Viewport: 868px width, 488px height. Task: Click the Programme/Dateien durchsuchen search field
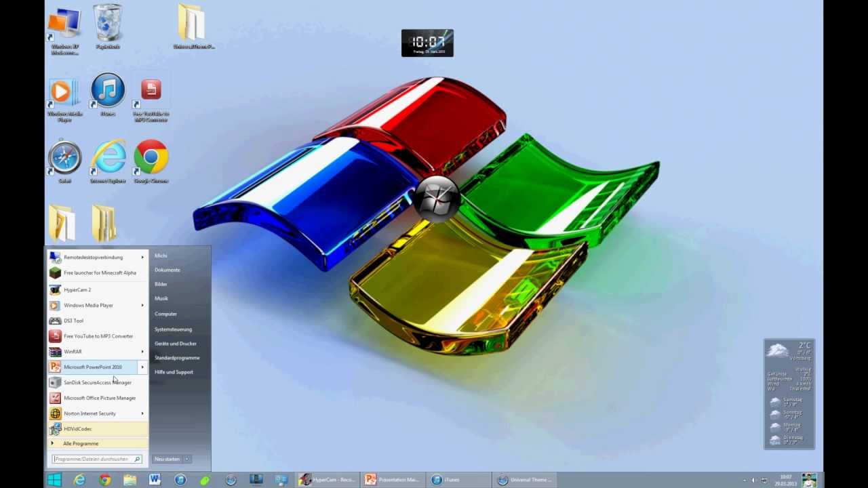click(x=97, y=459)
